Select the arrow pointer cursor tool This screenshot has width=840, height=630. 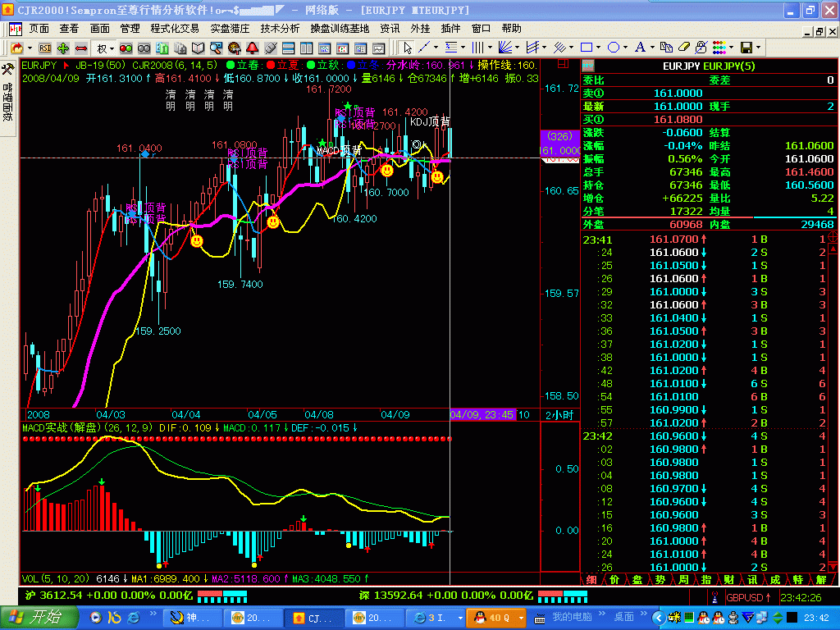click(x=408, y=48)
